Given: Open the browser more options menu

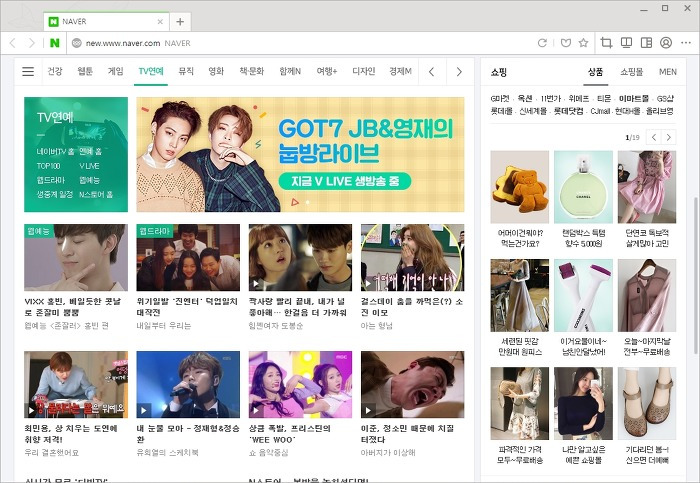Looking at the screenshot, I should pos(686,43).
